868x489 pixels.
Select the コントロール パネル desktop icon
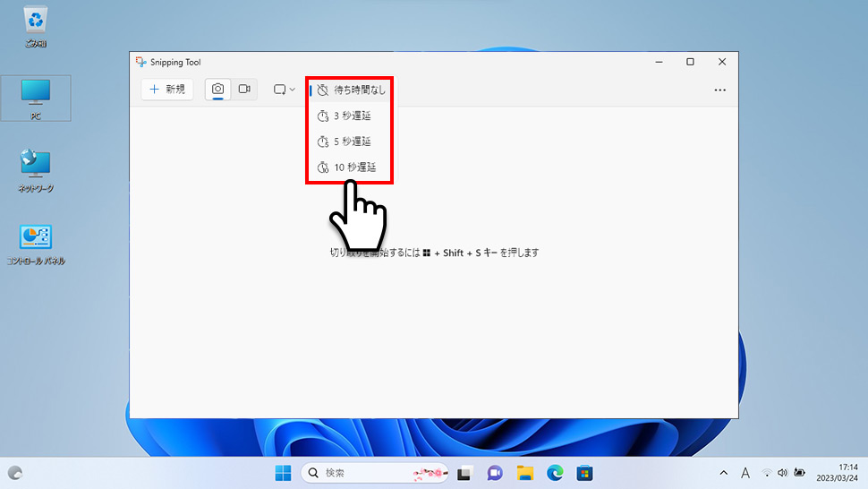36,244
